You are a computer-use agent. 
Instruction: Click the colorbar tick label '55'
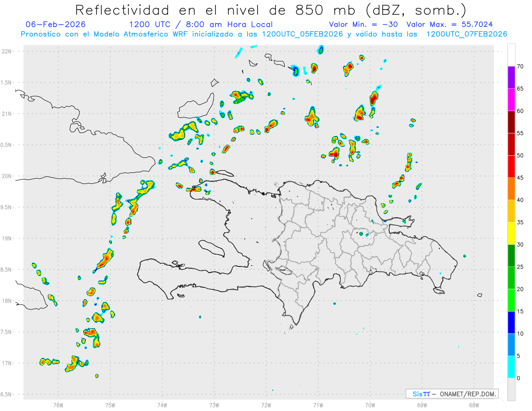click(x=520, y=133)
